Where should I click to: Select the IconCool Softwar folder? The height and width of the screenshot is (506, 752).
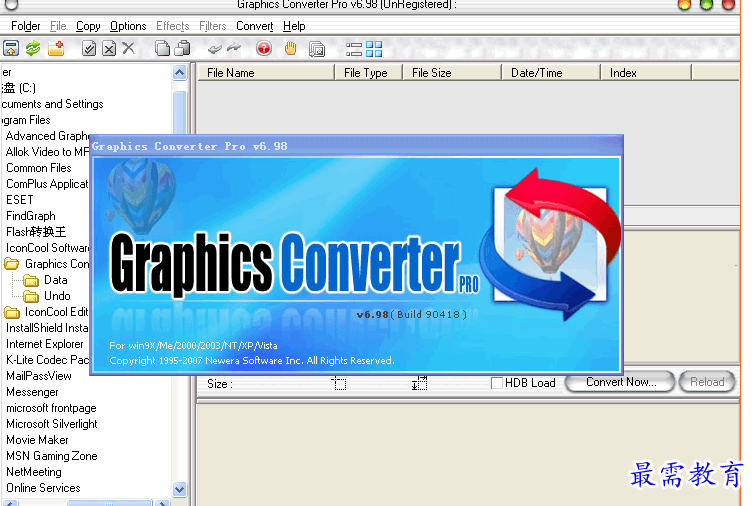tap(47, 248)
